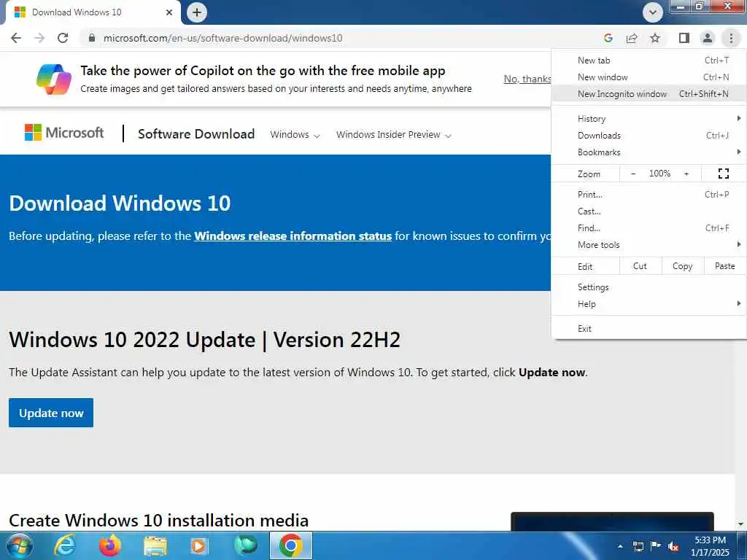Launch Internet Explorer from taskbar
The height and width of the screenshot is (560, 747).
64,545
